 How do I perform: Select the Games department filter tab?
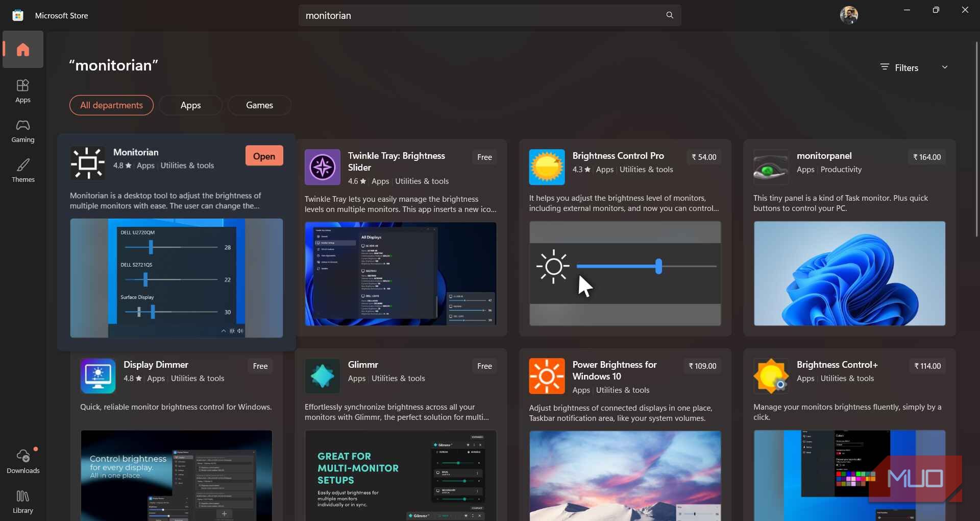[x=259, y=105]
